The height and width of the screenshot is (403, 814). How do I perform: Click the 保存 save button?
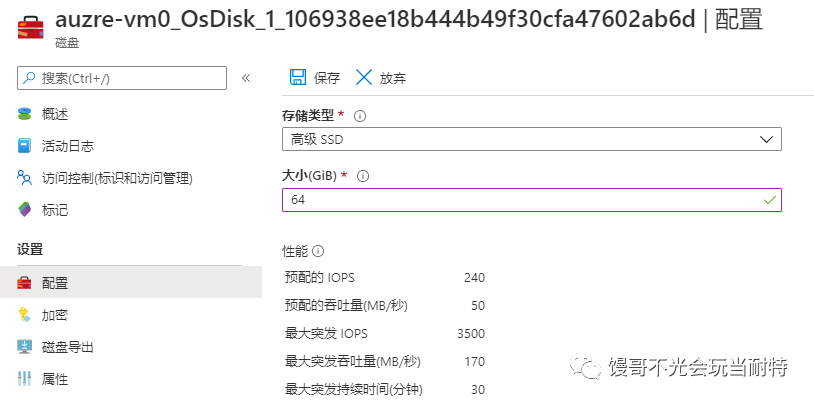(x=315, y=78)
